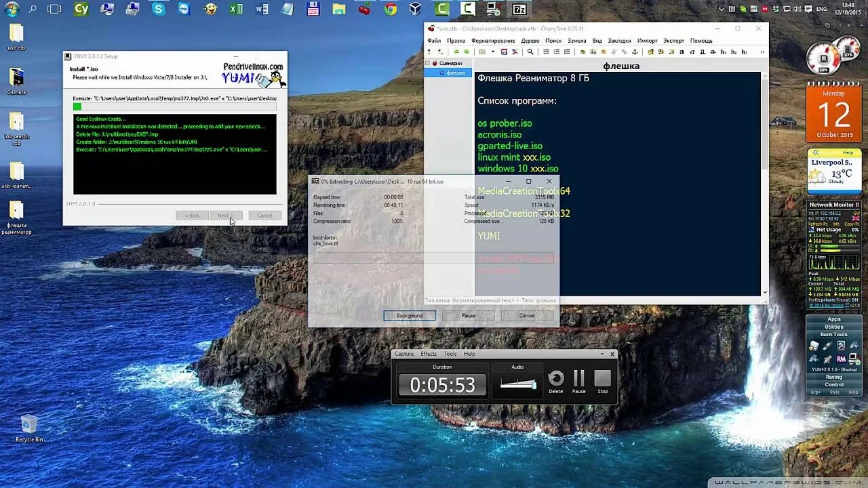Screen dimensions: 868x488
Task: Export to PDF in CherryTree toolbar
Action: [x=514, y=52]
